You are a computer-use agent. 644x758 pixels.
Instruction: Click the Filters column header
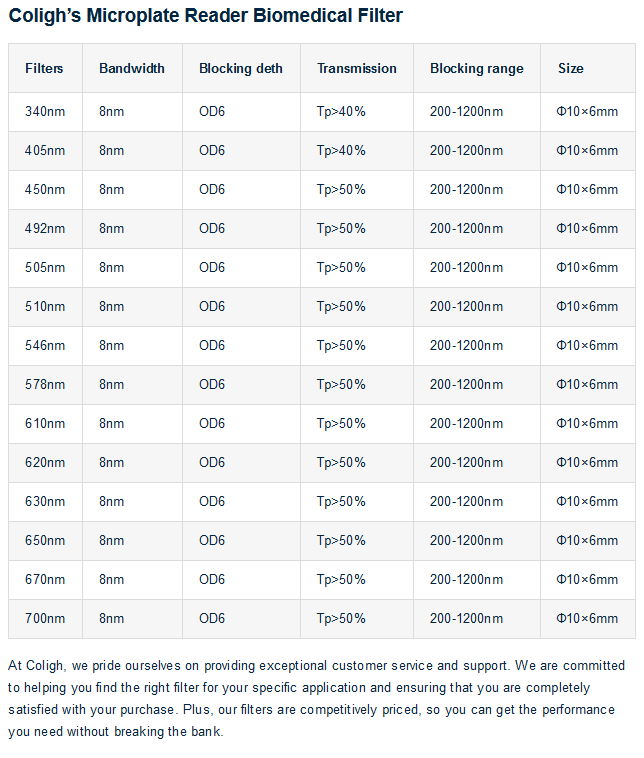44,69
